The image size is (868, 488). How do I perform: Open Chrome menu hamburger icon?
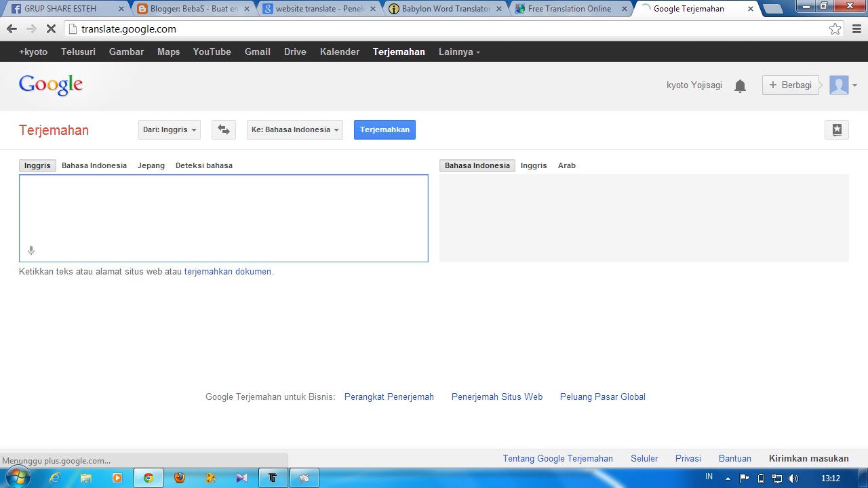click(856, 29)
